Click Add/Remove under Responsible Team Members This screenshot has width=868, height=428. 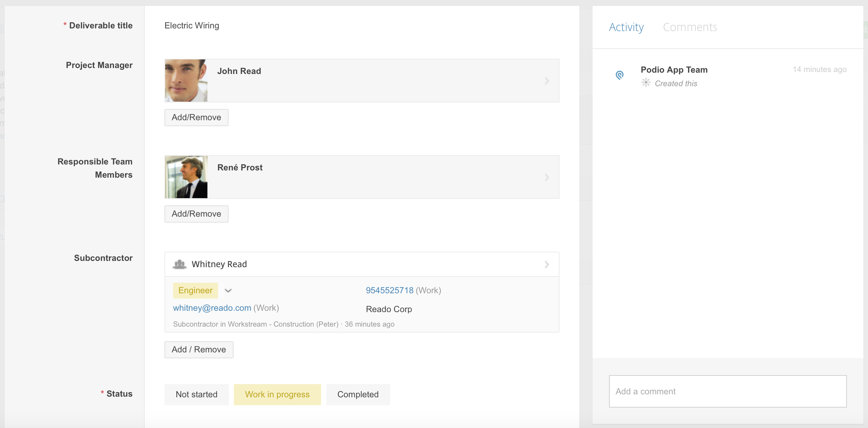tap(196, 214)
